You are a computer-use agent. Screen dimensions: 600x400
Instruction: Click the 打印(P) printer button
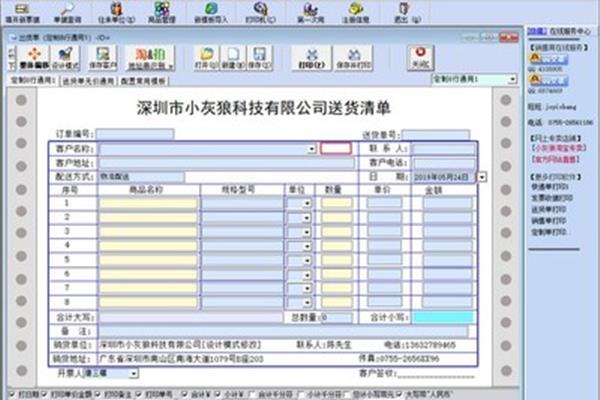(312, 58)
